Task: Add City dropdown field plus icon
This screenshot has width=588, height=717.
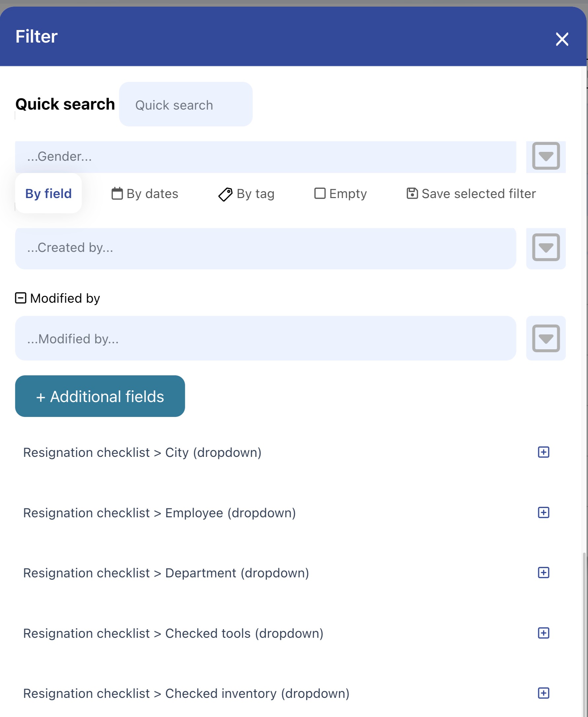Action: 543,452
